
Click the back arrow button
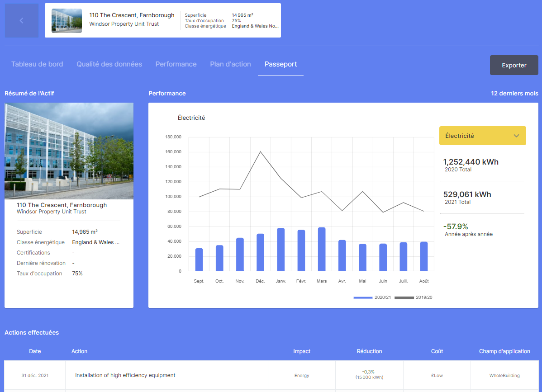click(21, 20)
